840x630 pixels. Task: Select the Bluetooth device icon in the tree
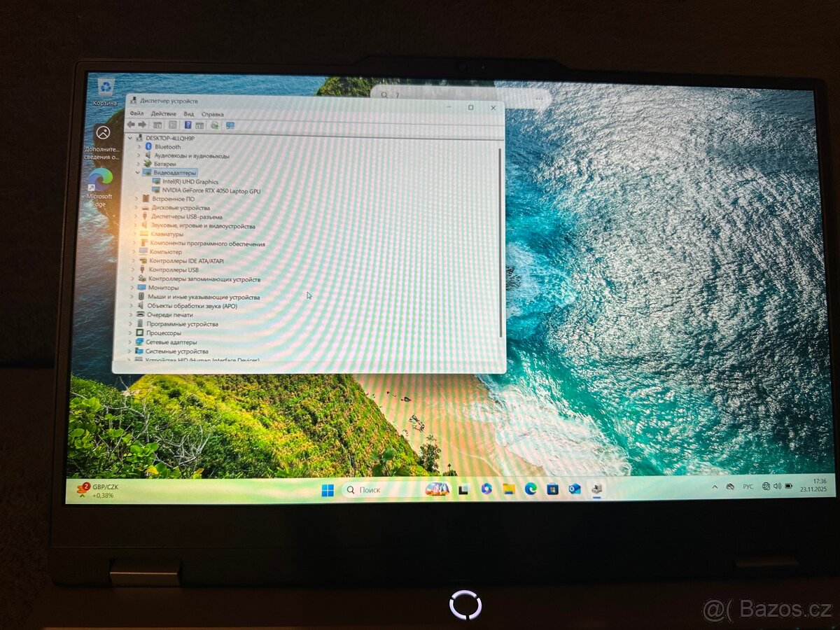click(148, 146)
